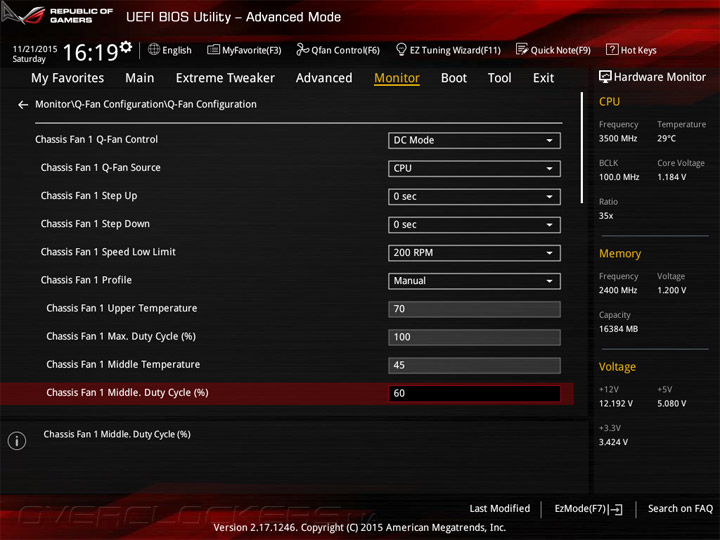
Task: Open the Extreme Tweaker tab
Action: tap(225, 78)
